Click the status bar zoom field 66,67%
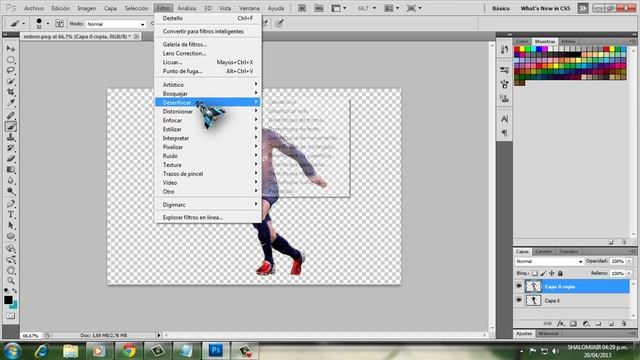Screen dimensions: 640x360 pyautogui.click(x=31, y=336)
